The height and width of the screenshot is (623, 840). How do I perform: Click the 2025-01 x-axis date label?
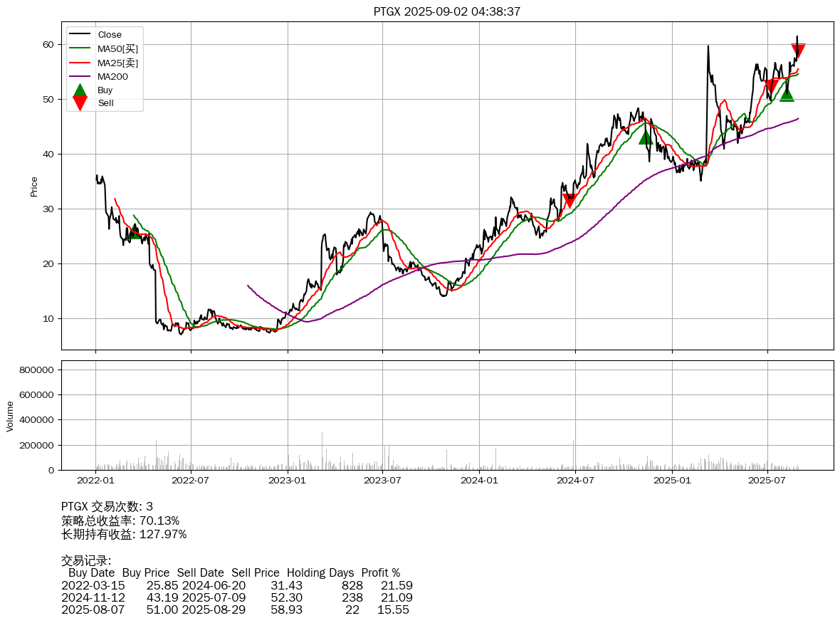coord(672,481)
